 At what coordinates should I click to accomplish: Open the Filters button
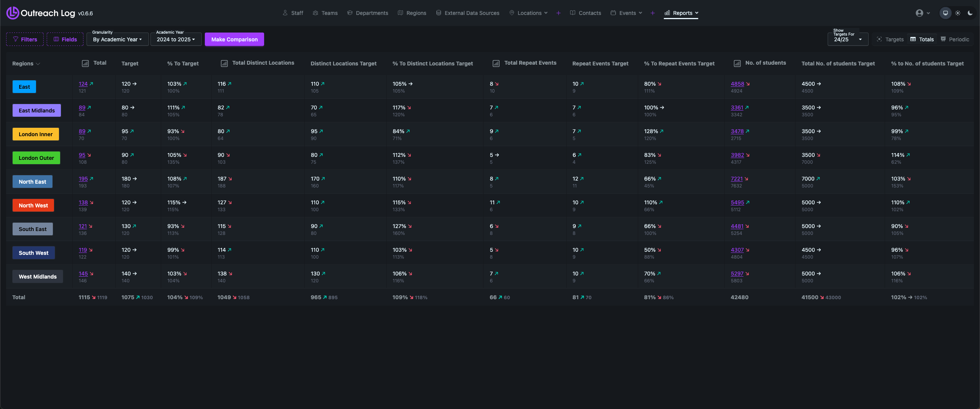coord(25,39)
